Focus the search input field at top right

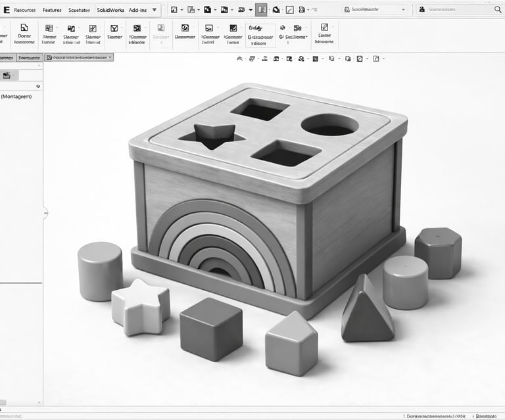pos(459,10)
